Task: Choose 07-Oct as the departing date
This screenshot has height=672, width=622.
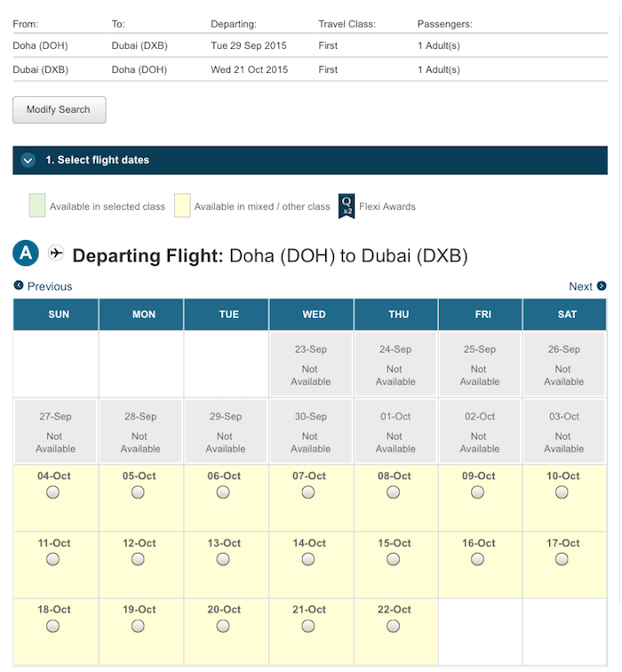Action: [x=308, y=492]
